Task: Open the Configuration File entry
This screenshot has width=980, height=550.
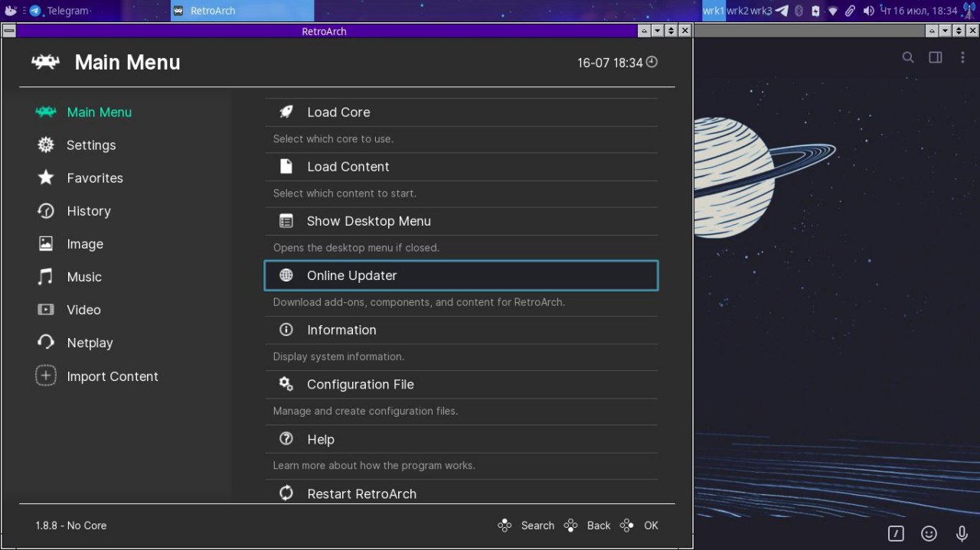Action: pyautogui.click(x=462, y=385)
